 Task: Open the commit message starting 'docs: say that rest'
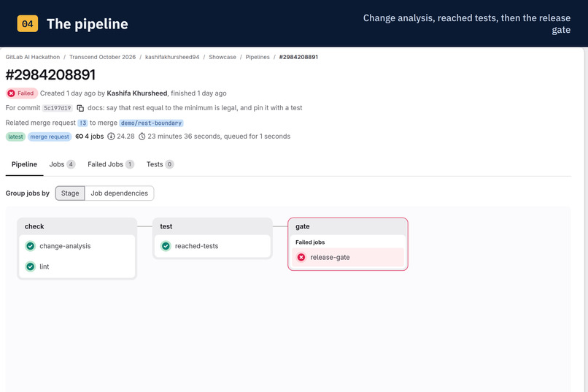click(x=195, y=108)
